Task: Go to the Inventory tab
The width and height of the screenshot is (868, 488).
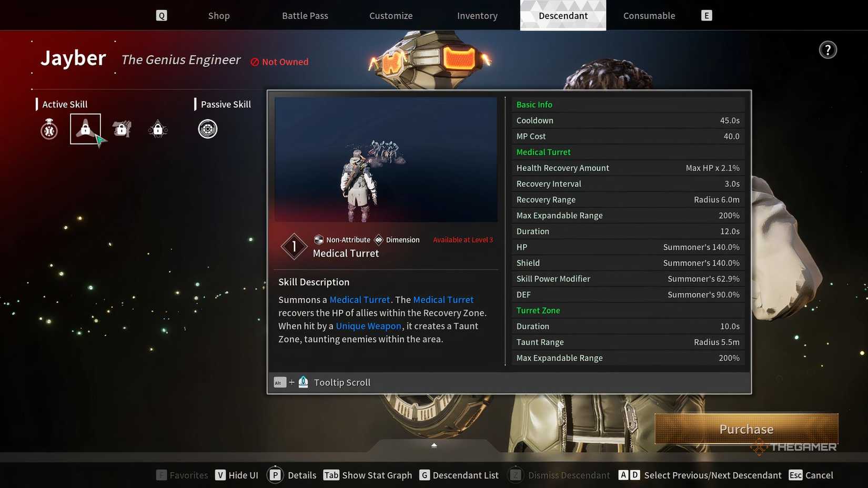Action: pyautogui.click(x=477, y=16)
